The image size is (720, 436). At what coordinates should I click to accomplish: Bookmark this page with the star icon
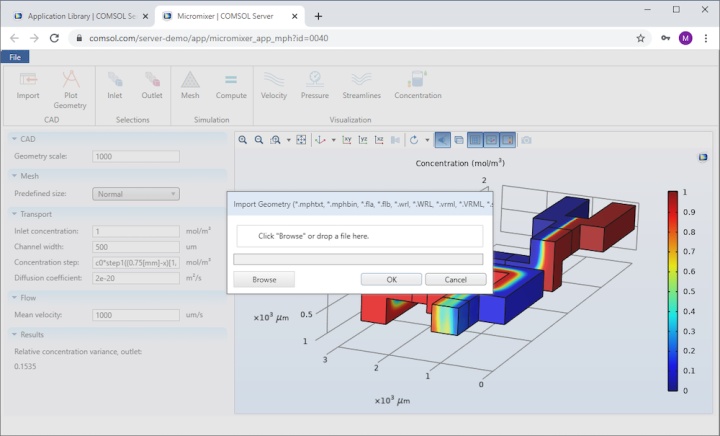point(641,38)
